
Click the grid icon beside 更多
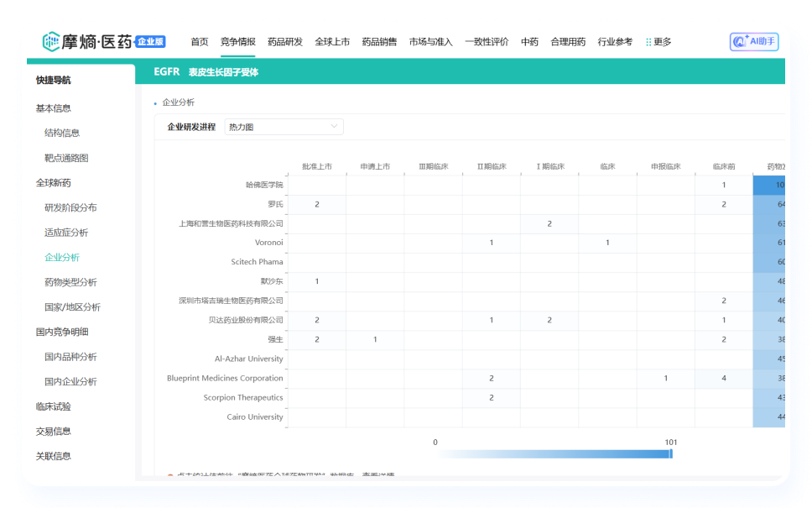point(648,42)
